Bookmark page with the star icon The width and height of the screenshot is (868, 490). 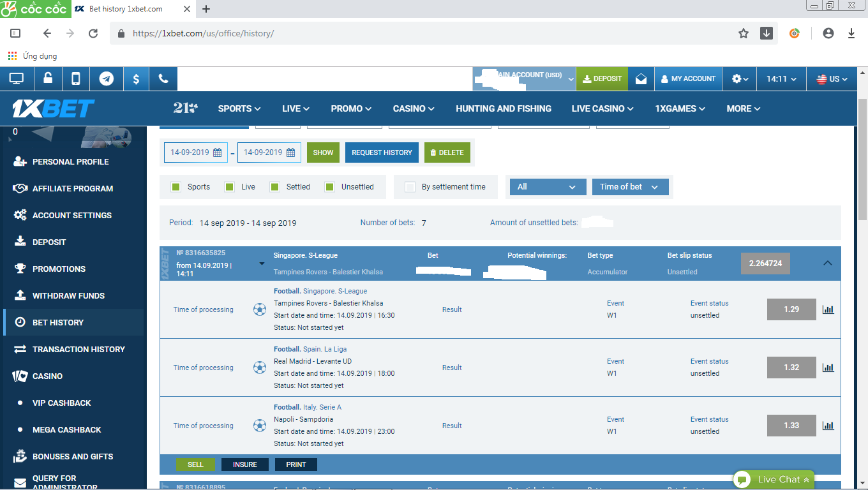(x=744, y=33)
